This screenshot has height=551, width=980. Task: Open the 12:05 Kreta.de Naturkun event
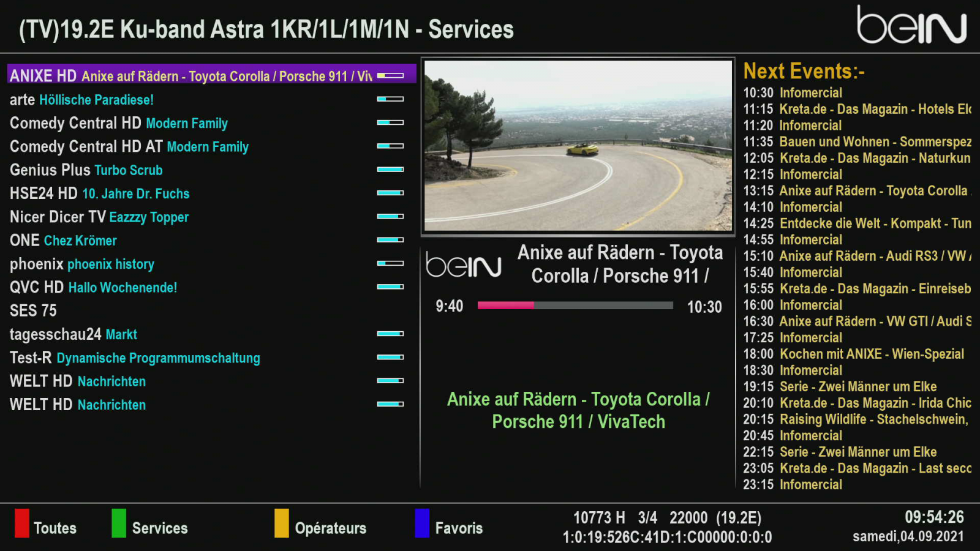click(858, 158)
